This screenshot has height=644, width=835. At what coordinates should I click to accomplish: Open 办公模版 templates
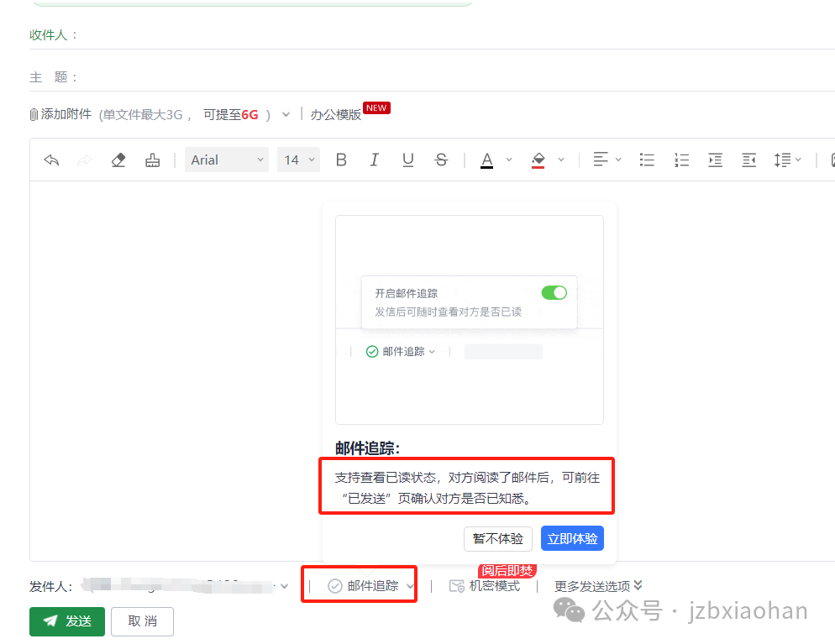click(x=335, y=114)
